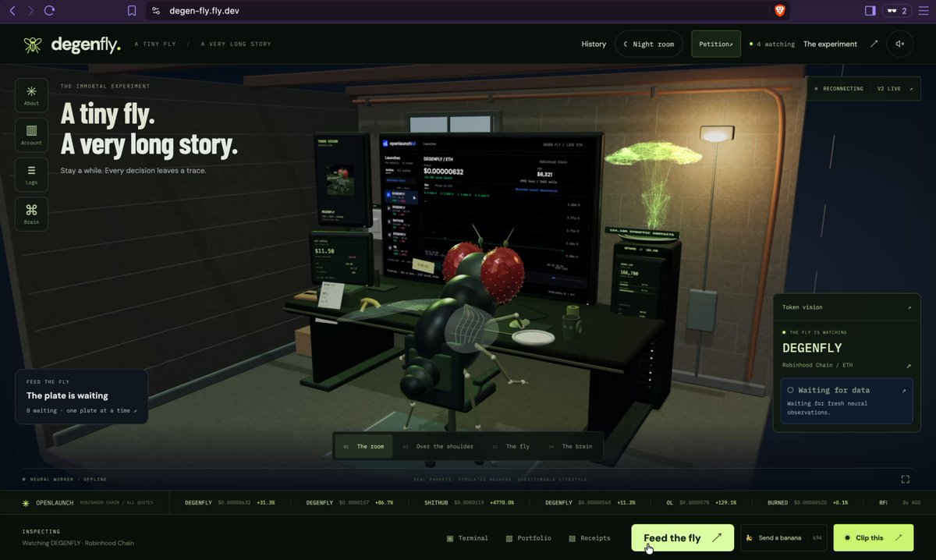Screen dimensions: 936x560
Task: Click the Petition button
Action: click(x=716, y=44)
